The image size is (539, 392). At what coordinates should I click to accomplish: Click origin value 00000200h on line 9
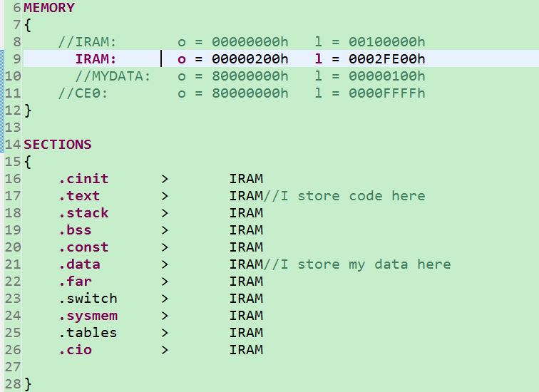(250, 58)
